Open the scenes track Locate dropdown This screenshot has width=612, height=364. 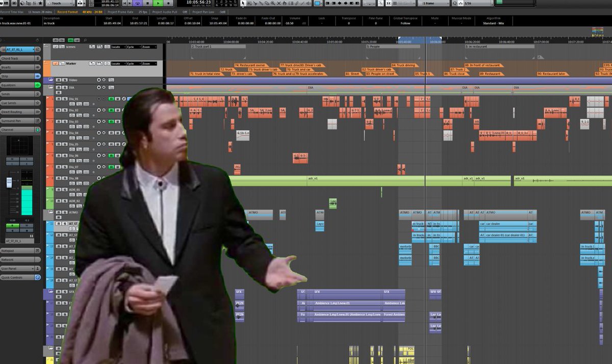coord(118,47)
